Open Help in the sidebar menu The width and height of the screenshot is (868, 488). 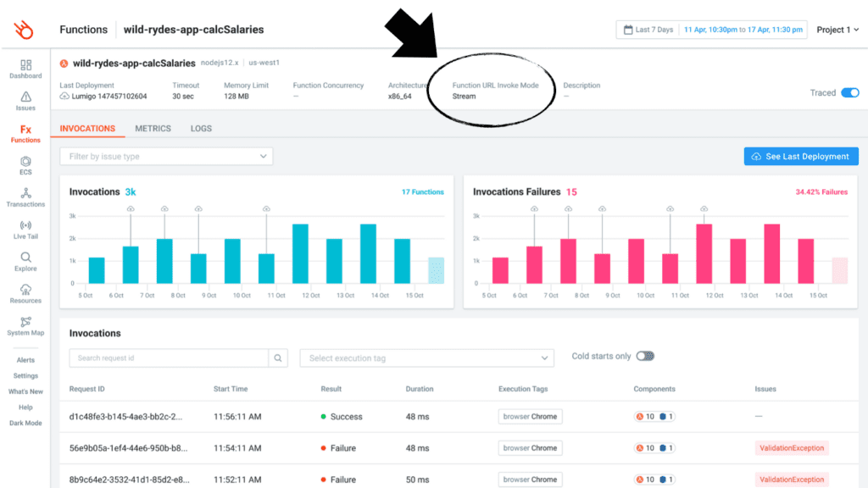tap(25, 408)
